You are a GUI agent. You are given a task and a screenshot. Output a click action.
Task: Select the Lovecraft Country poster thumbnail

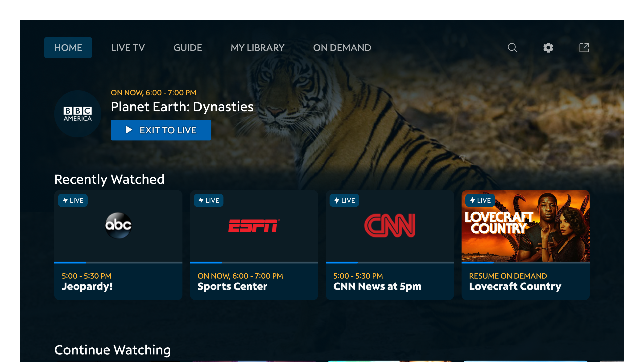tap(525, 226)
